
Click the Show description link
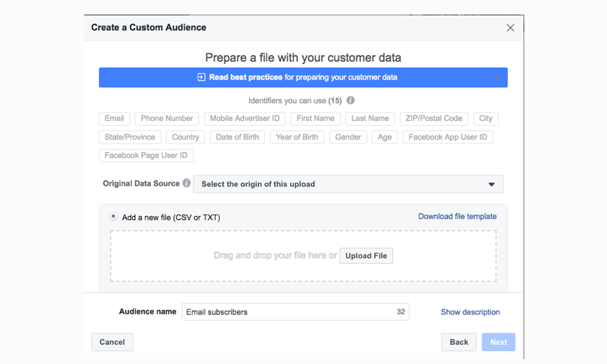(470, 312)
